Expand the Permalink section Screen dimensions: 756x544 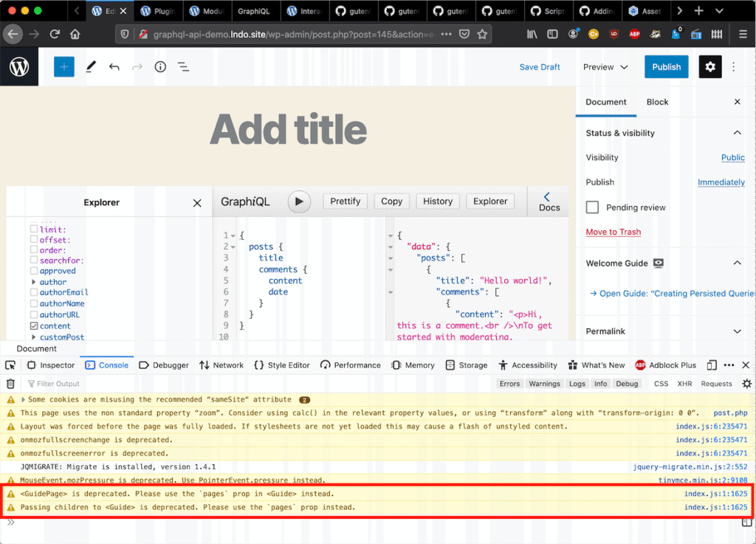738,331
